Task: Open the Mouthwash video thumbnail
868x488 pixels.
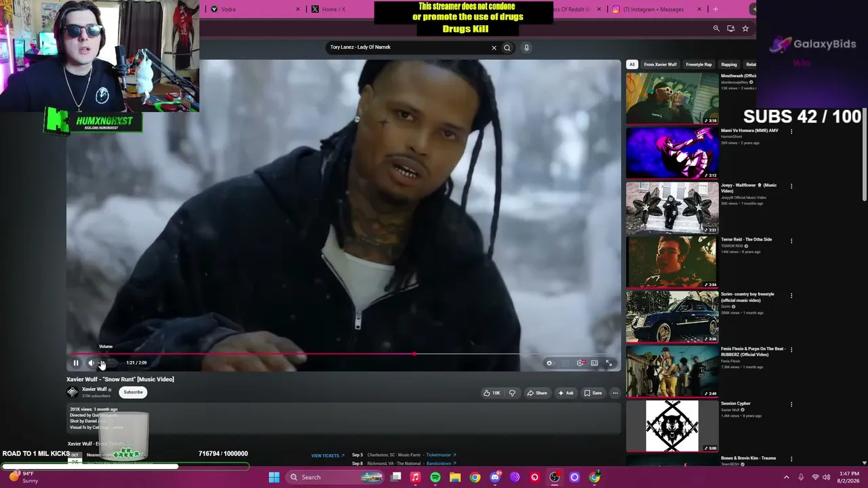Action: (x=672, y=98)
